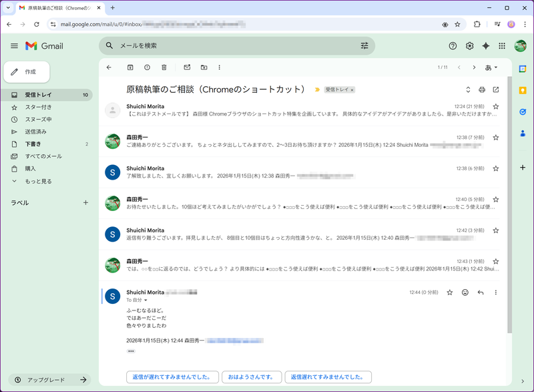Viewport: 534px width, 392px height.
Task: Open the search options filter icon
Action: click(x=364, y=45)
